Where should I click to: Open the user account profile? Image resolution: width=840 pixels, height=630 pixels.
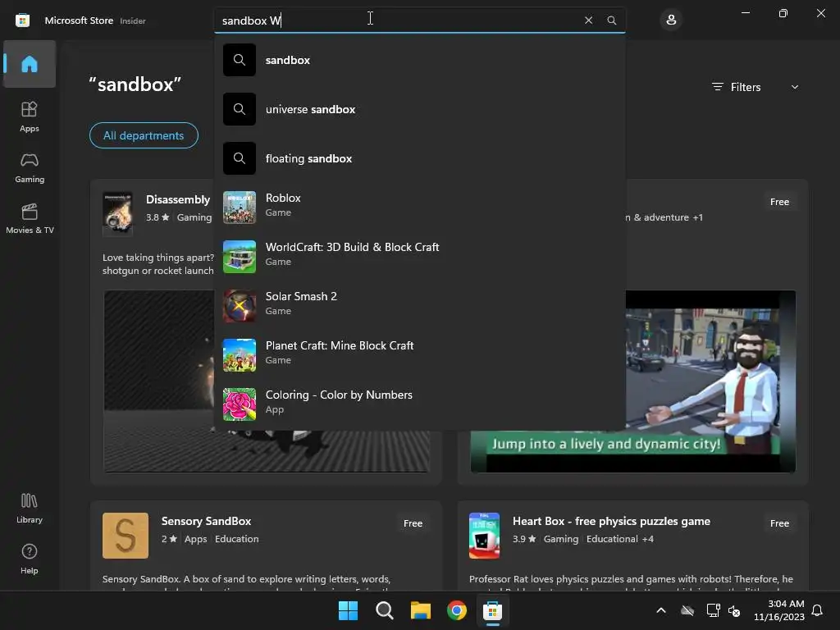pyautogui.click(x=671, y=21)
